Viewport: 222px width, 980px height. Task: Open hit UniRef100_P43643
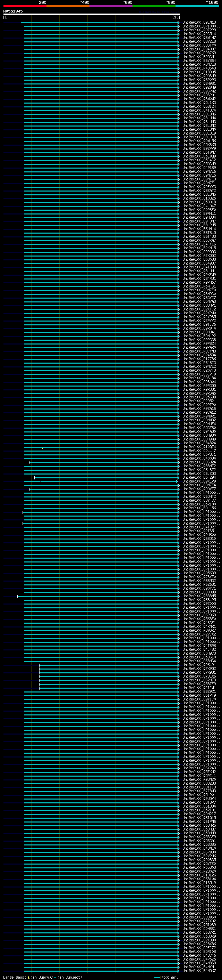pyautogui.click(x=199, y=68)
